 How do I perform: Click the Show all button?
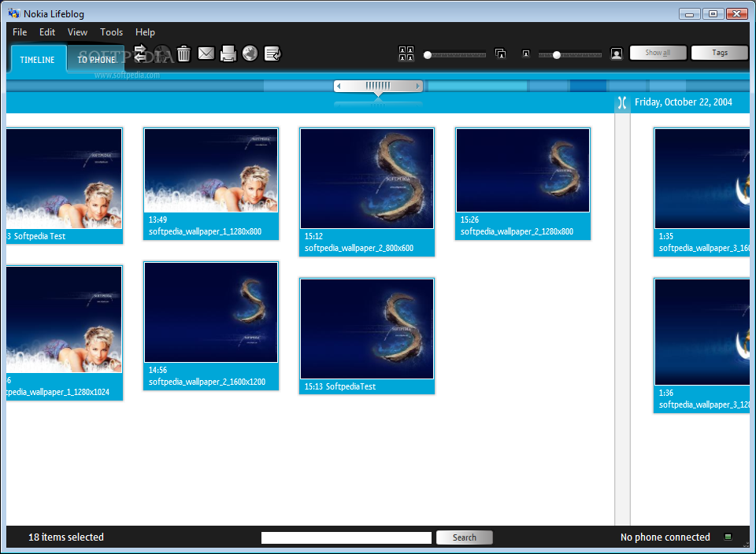658,53
